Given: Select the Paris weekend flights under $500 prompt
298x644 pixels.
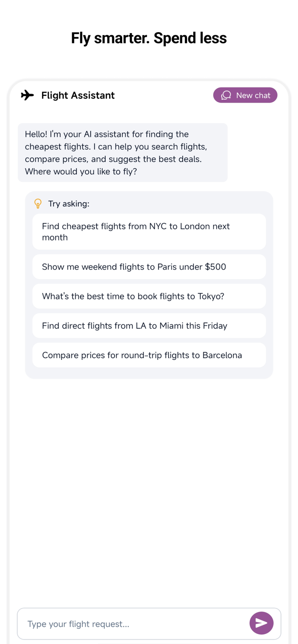Looking at the screenshot, I should click(x=149, y=267).
